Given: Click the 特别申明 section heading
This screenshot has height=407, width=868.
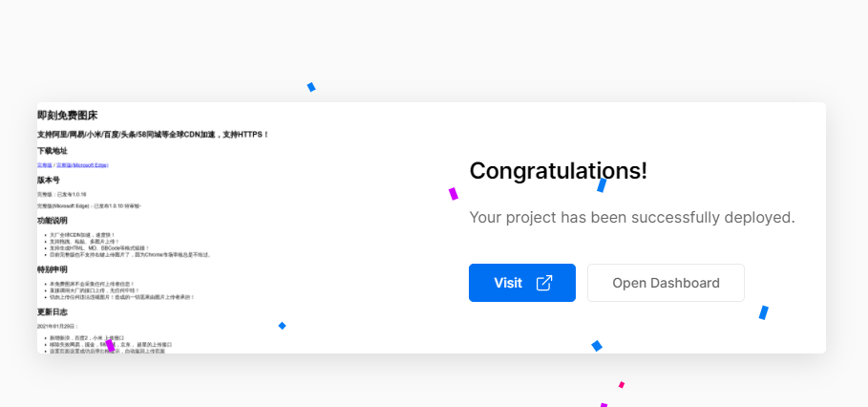Looking at the screenshot, I should click(x=52, y=269).
